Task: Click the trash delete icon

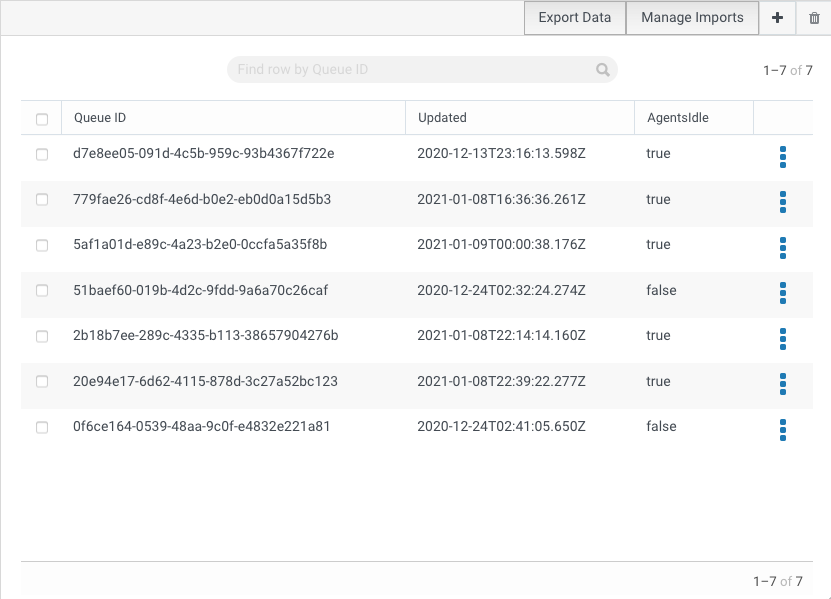Action: (x=814, y=17)
